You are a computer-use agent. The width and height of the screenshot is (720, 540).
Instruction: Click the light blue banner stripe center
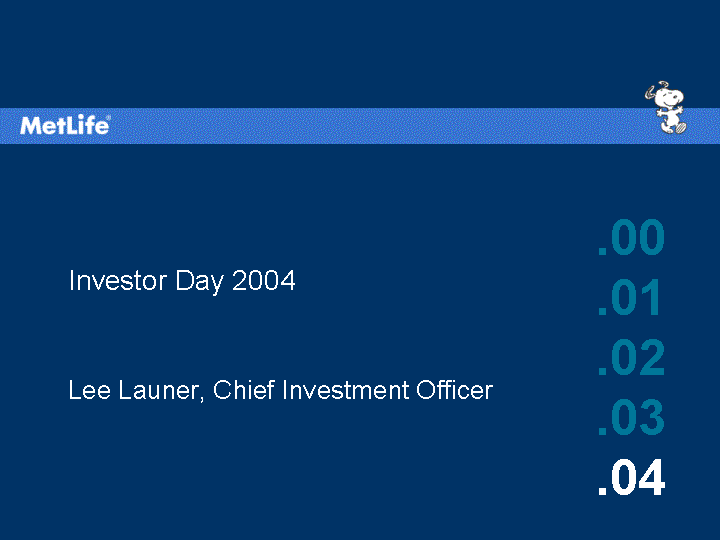click(360, 126)
